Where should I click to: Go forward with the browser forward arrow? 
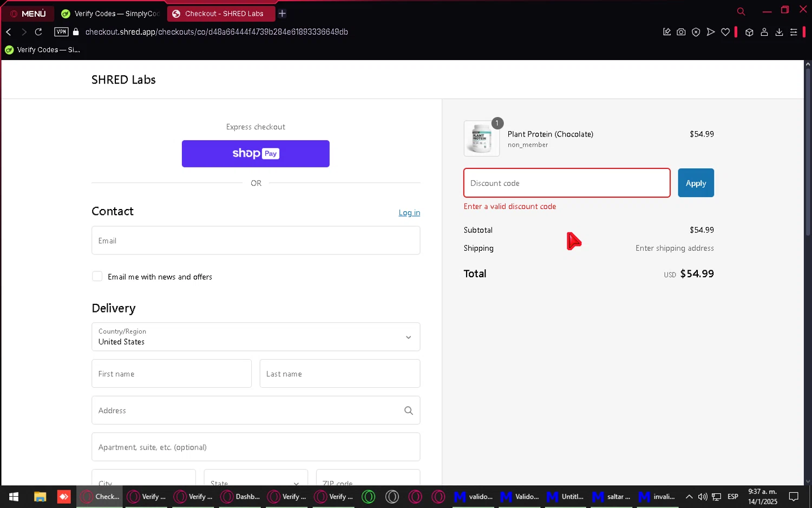tap(24, 32)
